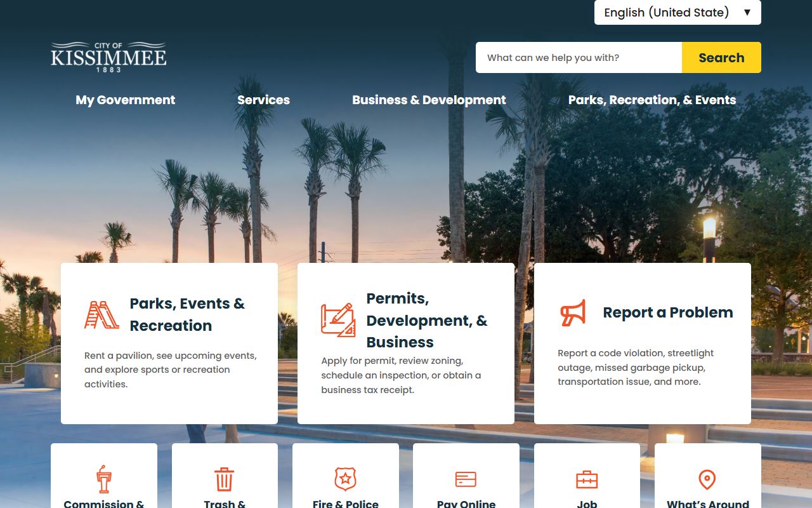This screenshot has width=812, height=508.
Task: Click the 'What can we help you with?' field
Action: [x=579, y=58]
